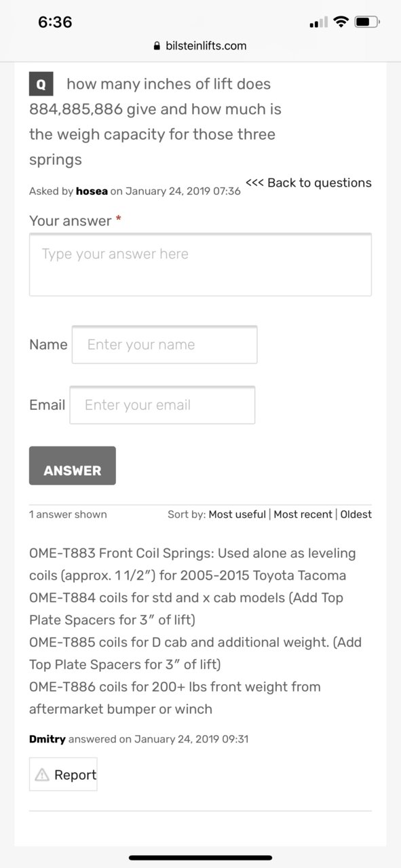
Task: Select the 'Enter your name' field
Action: coord(164,345)
